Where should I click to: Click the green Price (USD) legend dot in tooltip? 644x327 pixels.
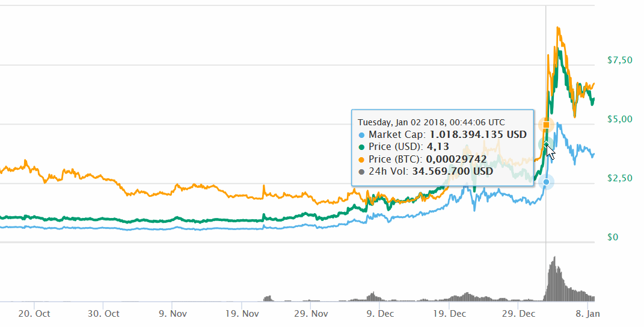361,148
